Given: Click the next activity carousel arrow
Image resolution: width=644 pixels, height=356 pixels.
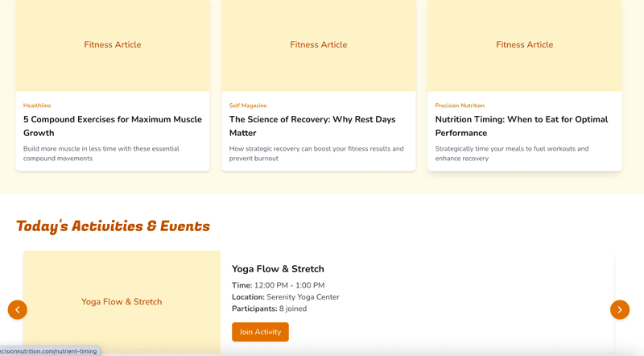Looking at the screenshot, I should click(619, 309).
